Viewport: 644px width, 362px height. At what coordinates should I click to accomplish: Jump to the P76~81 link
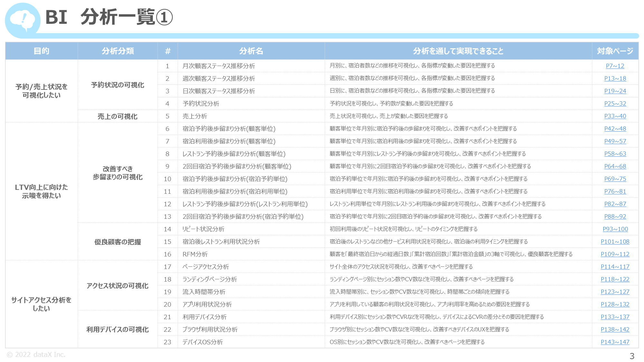[615, 191]
